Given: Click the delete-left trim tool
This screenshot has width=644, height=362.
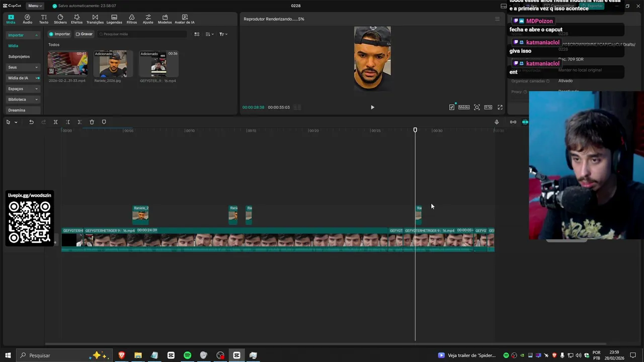Looking at the screenshot, I should (x=67, y=122).
